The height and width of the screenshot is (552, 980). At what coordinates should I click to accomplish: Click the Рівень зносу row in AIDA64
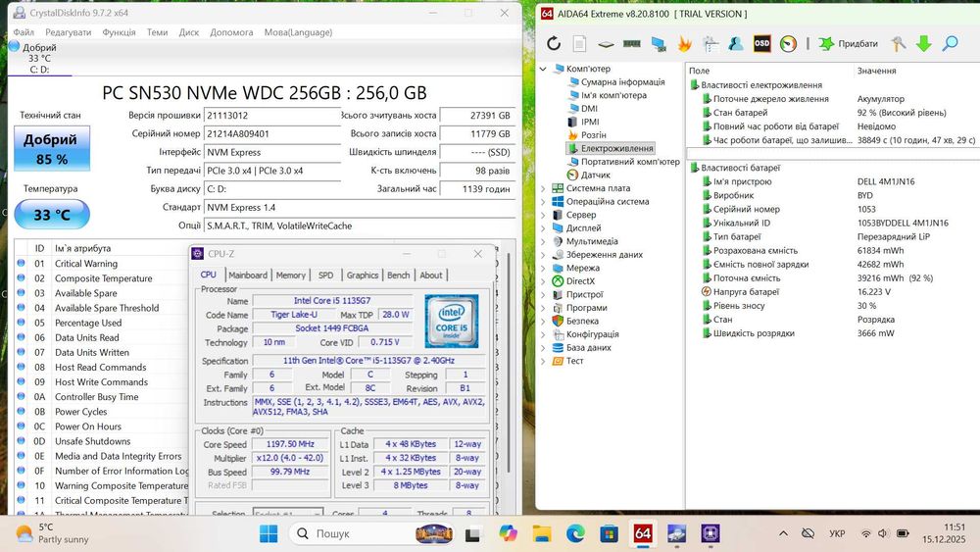834,306
